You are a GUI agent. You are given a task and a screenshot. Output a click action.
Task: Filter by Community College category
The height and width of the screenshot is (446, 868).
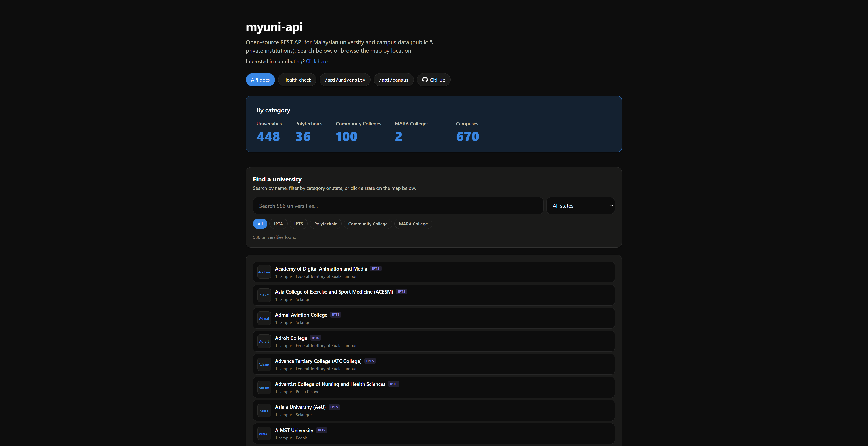(x=368, y=224)
